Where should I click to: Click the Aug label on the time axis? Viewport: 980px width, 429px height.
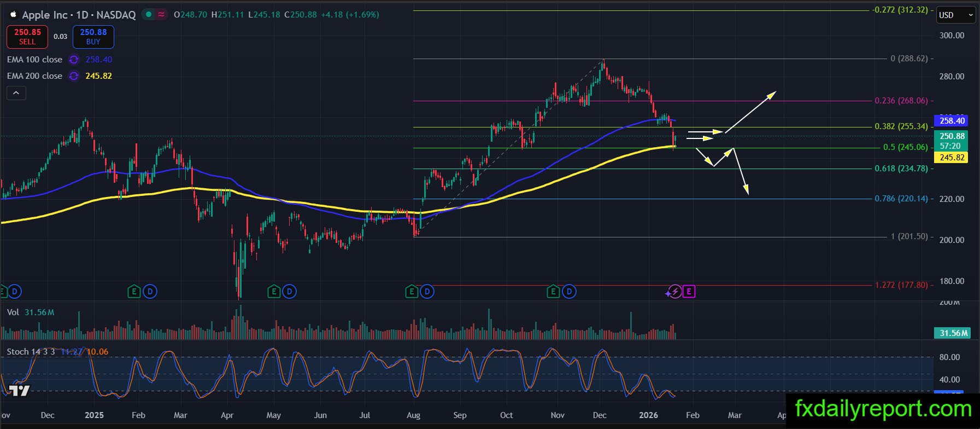pyautogui.click(x=414, y=415)
